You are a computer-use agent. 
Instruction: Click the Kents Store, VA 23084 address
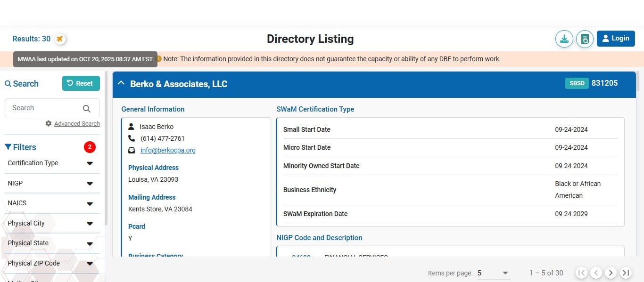[160, 209]
